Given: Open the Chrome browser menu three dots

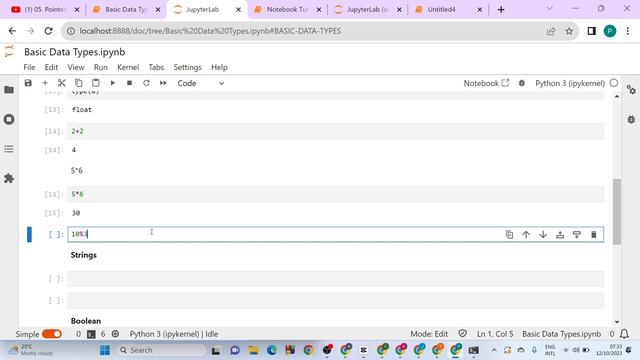Looking at the screenshot, I should [x=627, y=31].
